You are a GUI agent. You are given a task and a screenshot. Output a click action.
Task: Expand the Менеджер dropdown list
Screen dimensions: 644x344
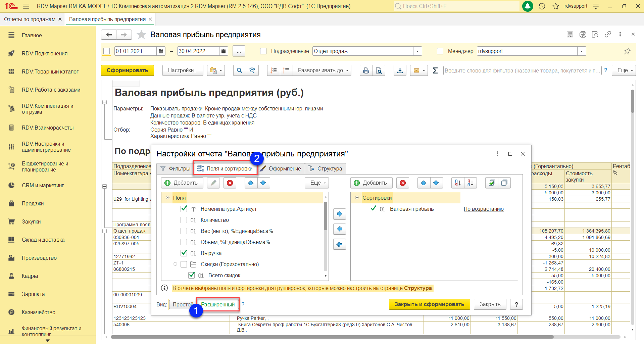click(x=582, y=51)
